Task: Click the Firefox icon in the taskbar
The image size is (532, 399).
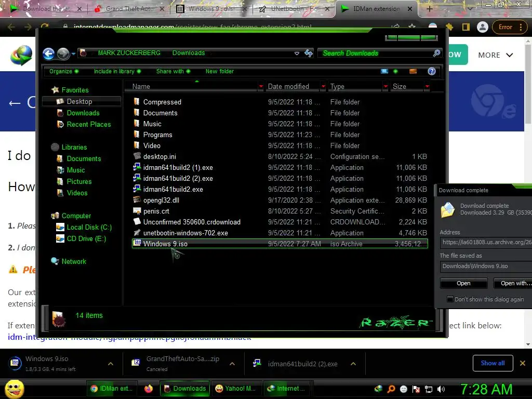Action: 148,389
